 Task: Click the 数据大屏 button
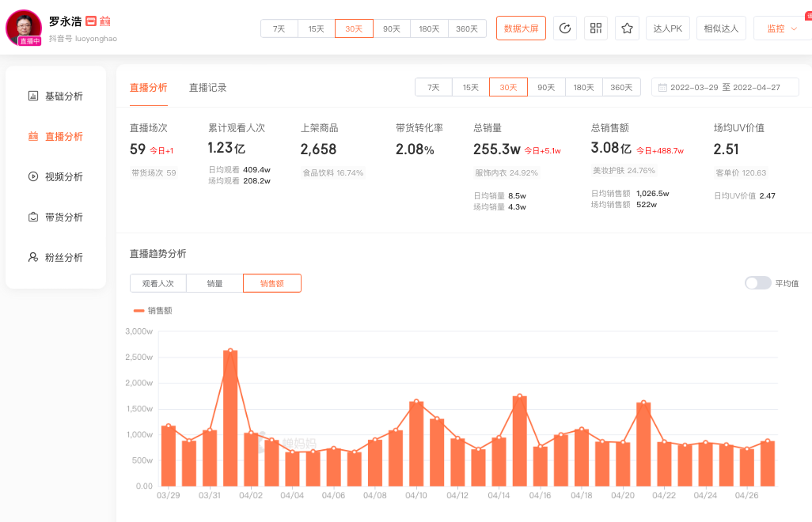[x=521, y=28]
